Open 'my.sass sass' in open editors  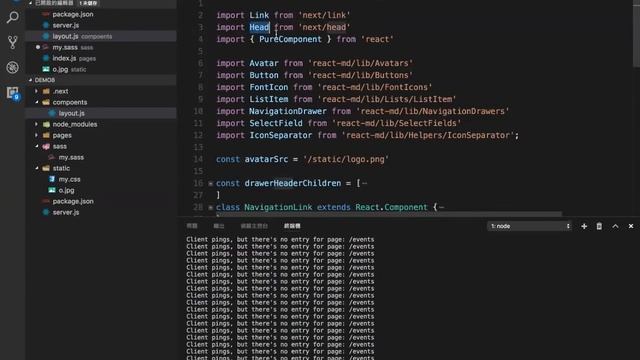pos(102,47)
